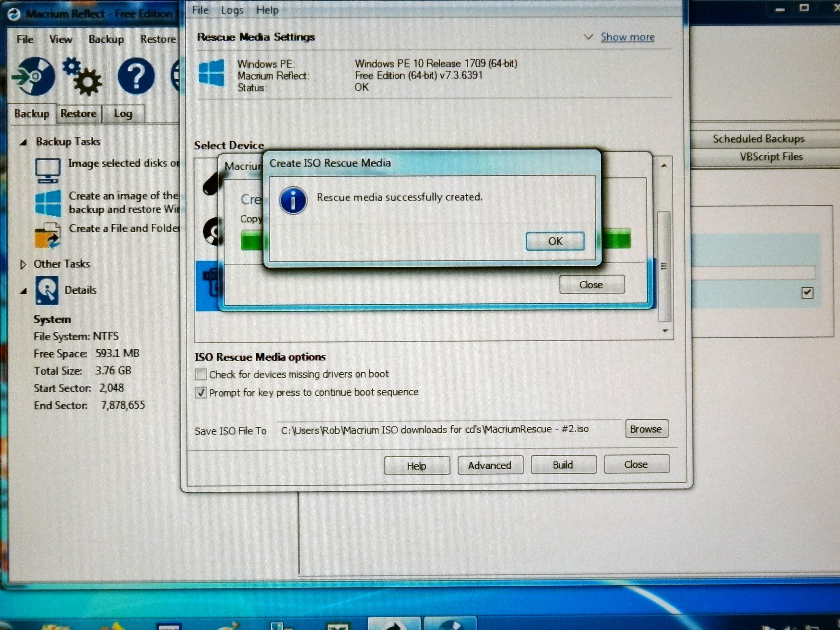The width and height of the screenshot is (840, 630).
Task: Click the Browse button for ISO path
Action: (x=646, y=429)
